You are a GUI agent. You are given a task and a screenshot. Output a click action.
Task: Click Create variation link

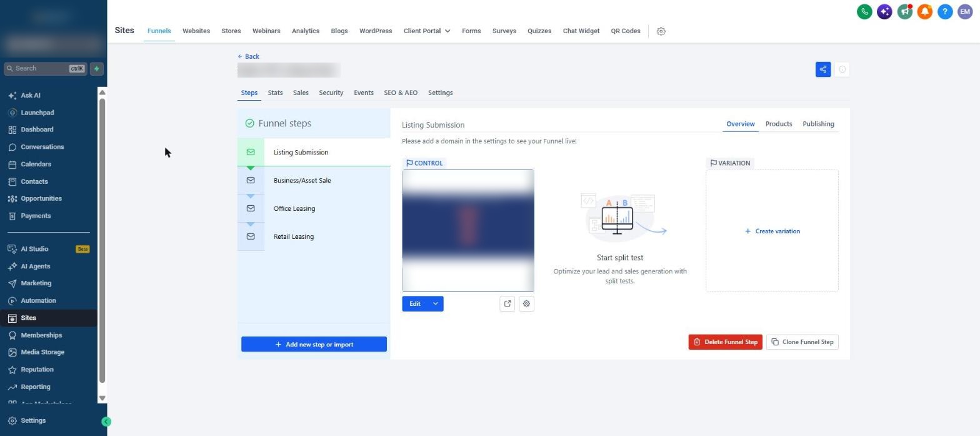click(772, 231)
